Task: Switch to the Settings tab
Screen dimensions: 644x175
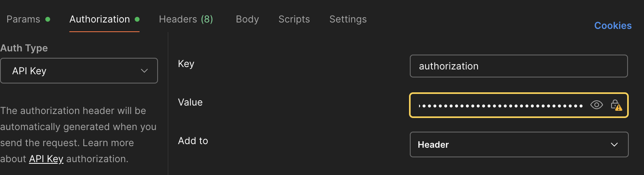Action: 348,19
